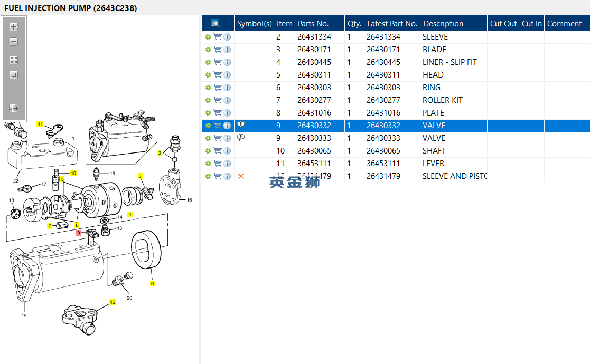Select callout 3 in the diagram
Image resolution: width=590 pixels, height=364 pixels.
[140, 176]
